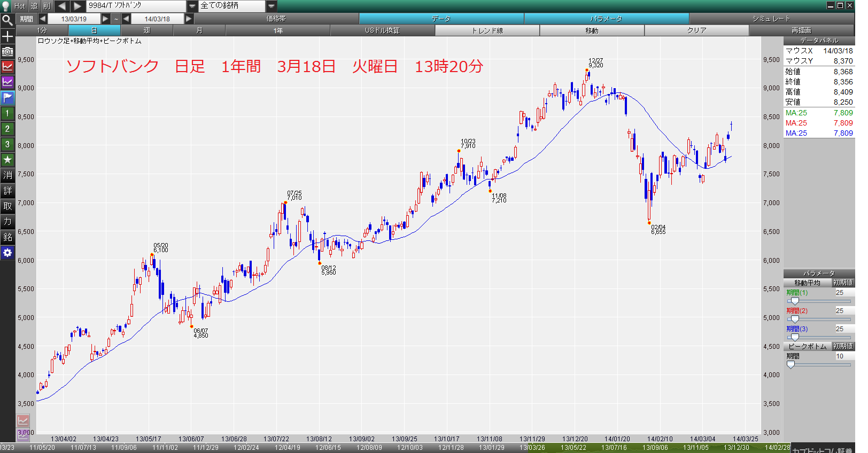Step end date 14/03/18 backward
The image size is (868, 453).
coord(126,19)
